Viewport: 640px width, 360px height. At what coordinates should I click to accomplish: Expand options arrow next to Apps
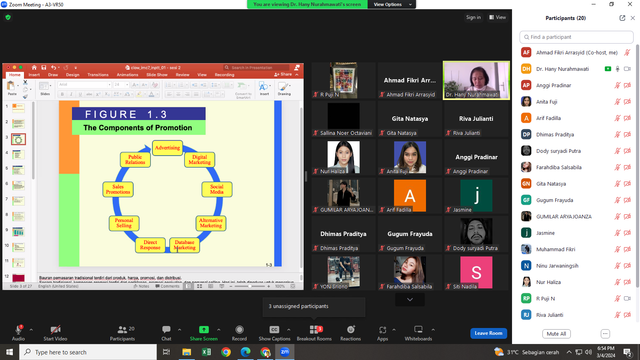click(394, 330)
